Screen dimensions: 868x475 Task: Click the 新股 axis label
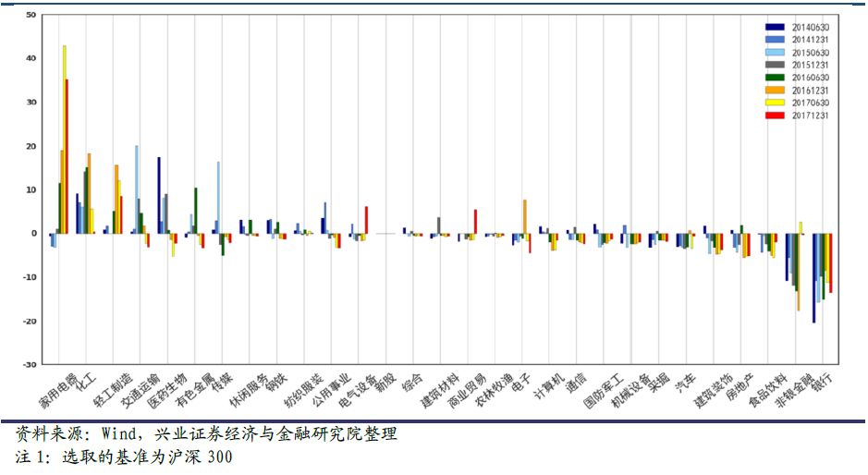pos(386,382)
